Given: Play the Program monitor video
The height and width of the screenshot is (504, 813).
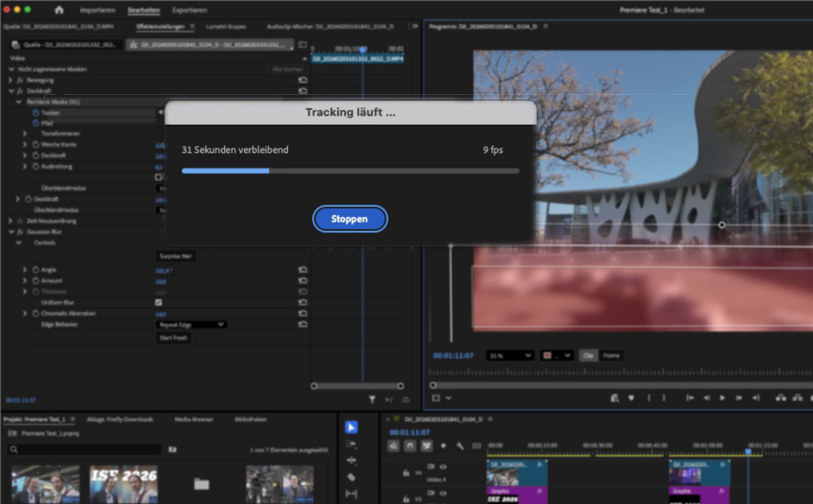Looking at the screenshot, I should point(722,398).
